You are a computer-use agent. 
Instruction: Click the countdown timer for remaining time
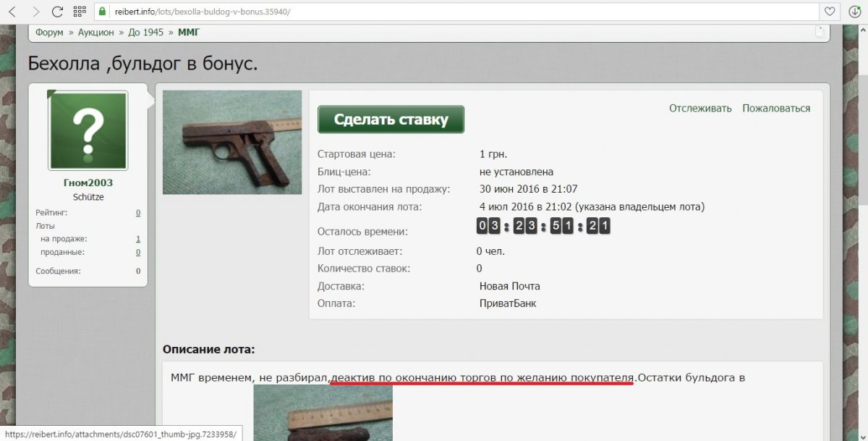coord(543,226)
